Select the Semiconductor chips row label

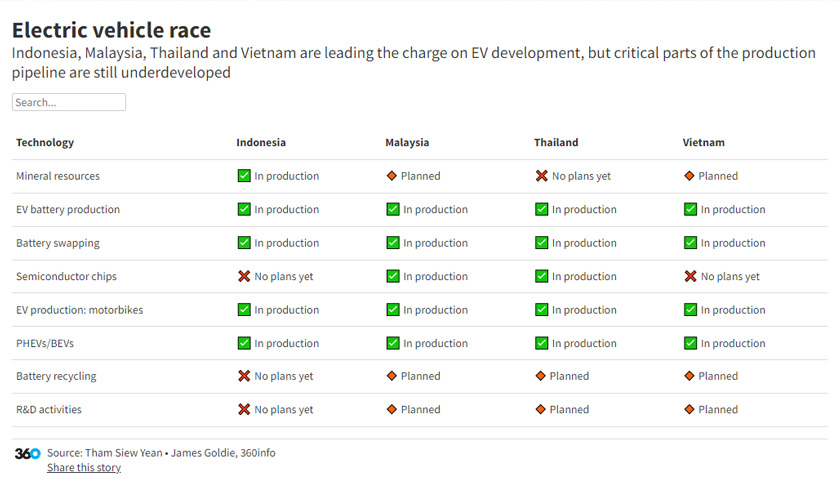[66, 276]
